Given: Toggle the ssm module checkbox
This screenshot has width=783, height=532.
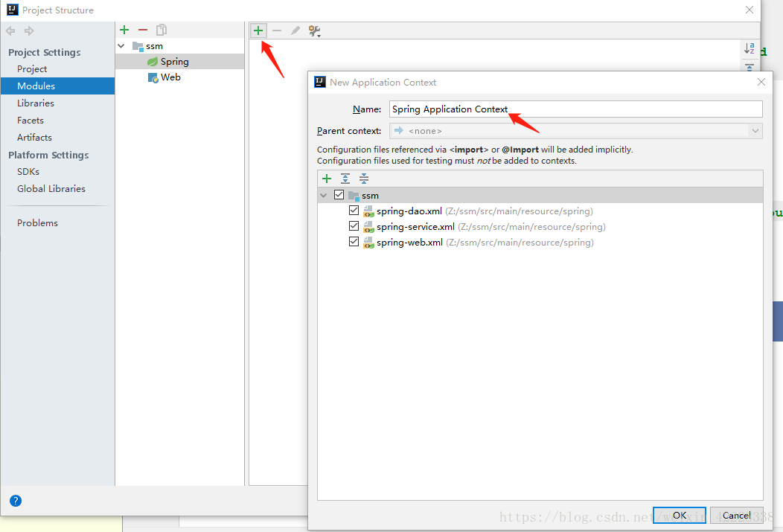Looking at the screenshot, I should click(x=339, y=194).
